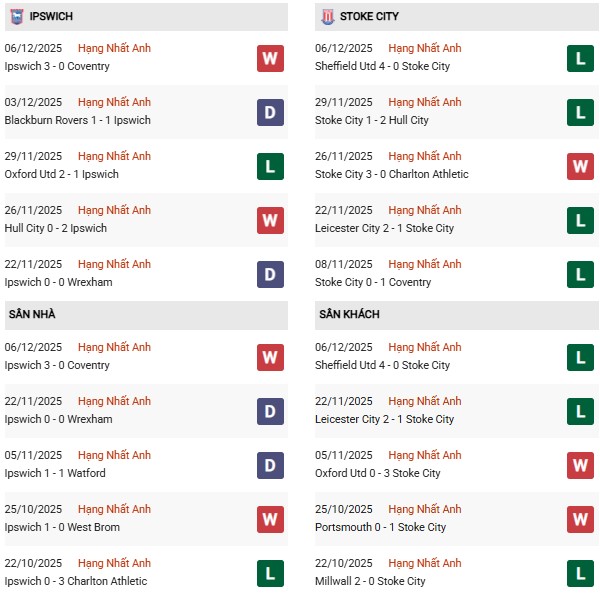Click the Ipswich club crest icon

pyautogui.click(x=16, y=17)
